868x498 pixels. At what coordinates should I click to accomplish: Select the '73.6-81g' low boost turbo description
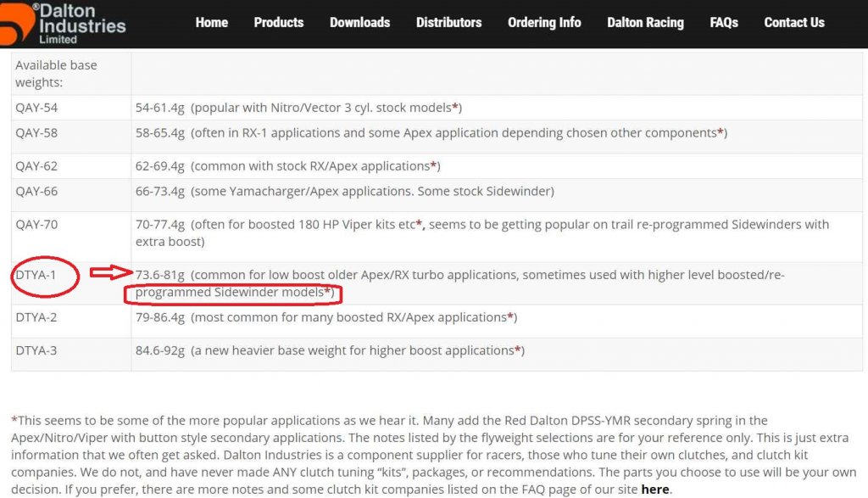pos(460,283)
